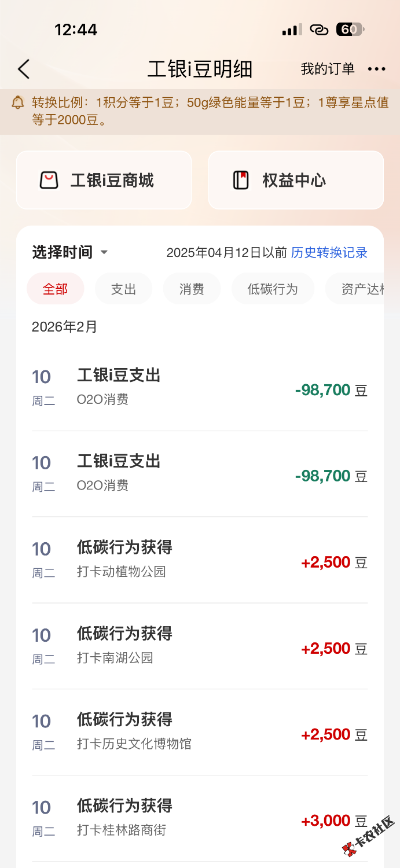Open 历史转换记录 link
This screenshot has width=400, height=868.
pos(329,253)
